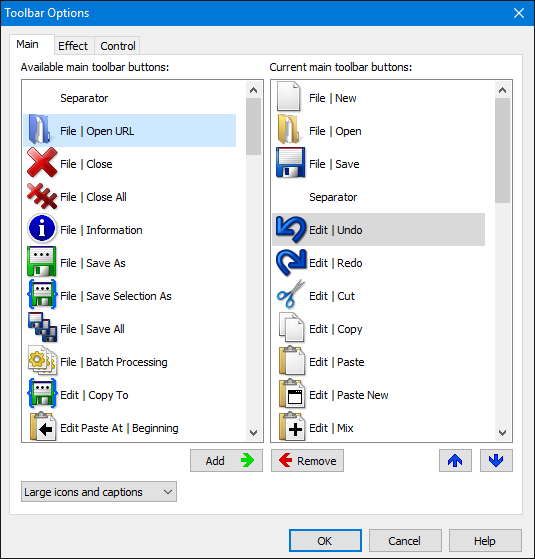The width and height of the screenshot is (535, 559).
Task: Click the Edit | Copy To icon
Action: pos(42,393)
